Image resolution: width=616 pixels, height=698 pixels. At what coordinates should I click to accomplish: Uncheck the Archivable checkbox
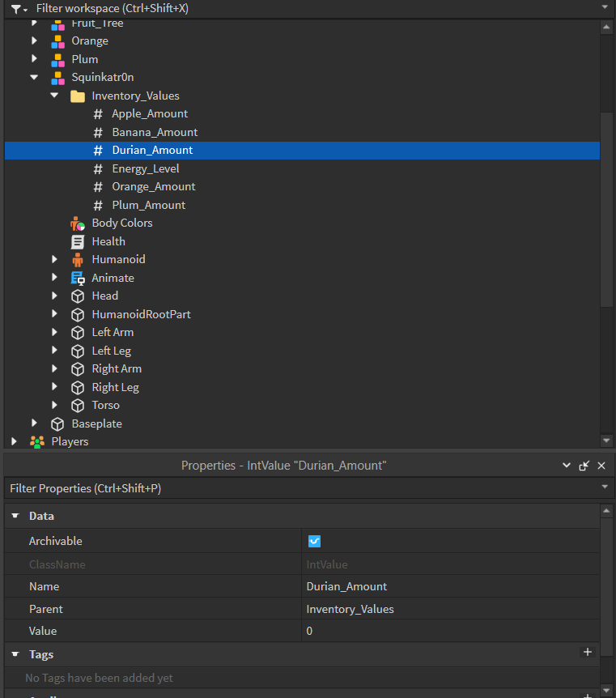click(312, 540)
